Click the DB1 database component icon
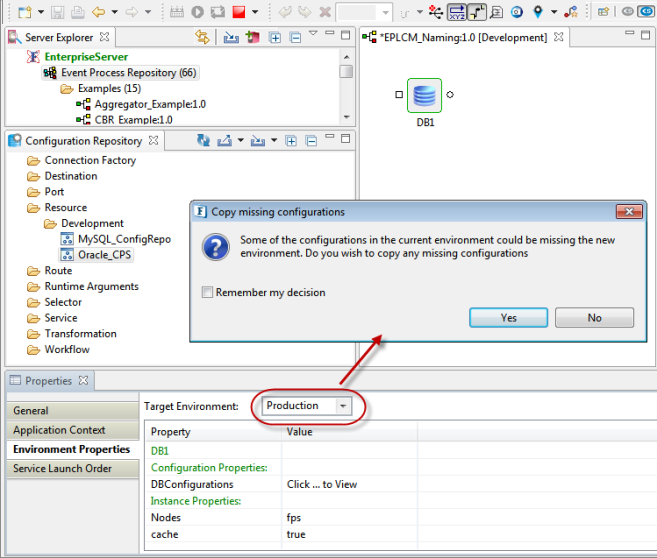This screenshot has height=558, width=657. [425, 97]
